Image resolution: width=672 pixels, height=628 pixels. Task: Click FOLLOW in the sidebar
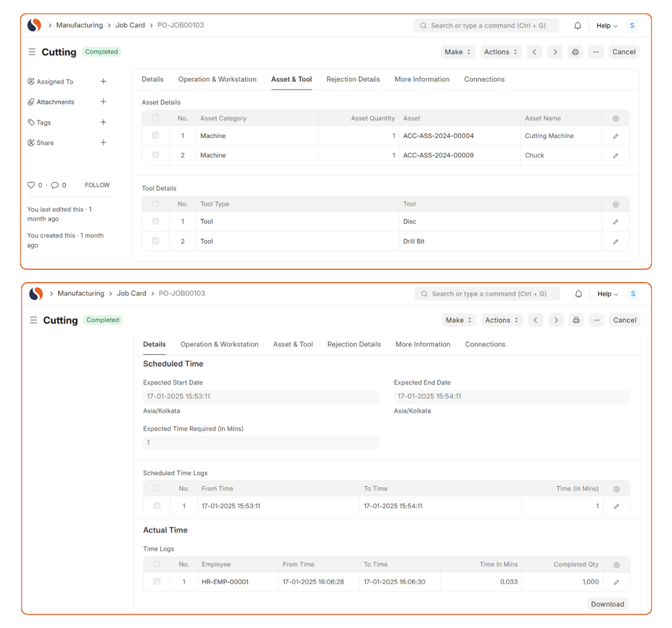click(x=97, y=185)
